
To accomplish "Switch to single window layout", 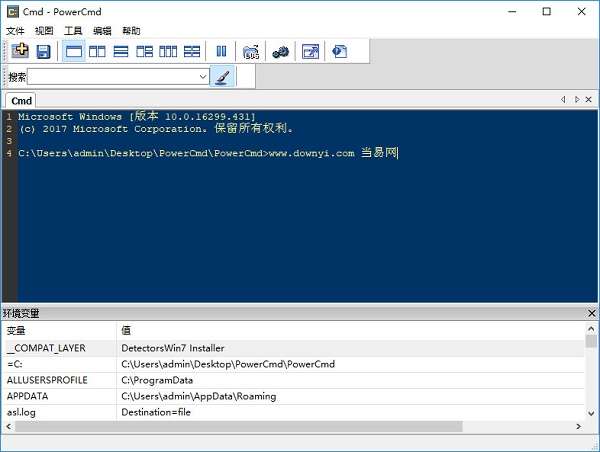I will pyautogui.click(x=73, y=51).
